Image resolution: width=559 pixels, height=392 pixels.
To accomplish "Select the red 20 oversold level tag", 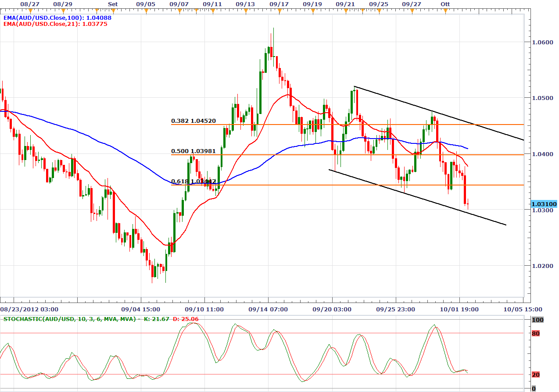I will pyautogui.click(x=535, y=374).
